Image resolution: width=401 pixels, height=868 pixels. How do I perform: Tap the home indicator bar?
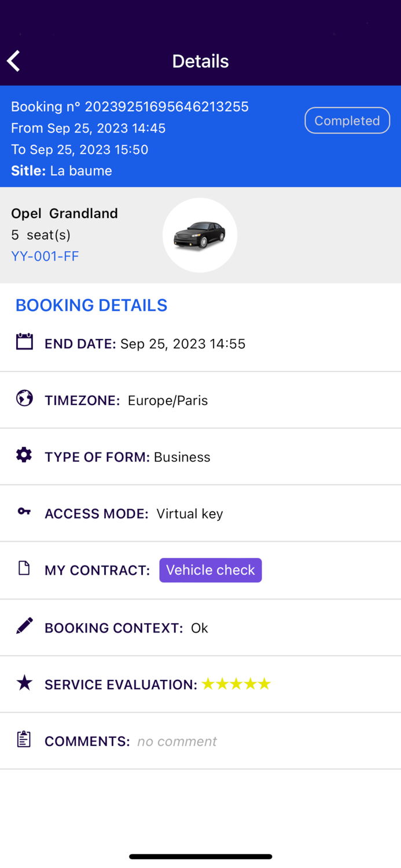pyautogui.click(x=200, y=856)
